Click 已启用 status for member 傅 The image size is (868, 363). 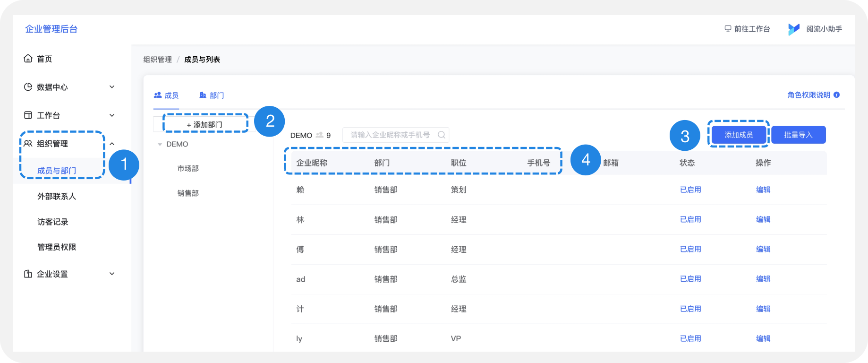pos(690,249)
